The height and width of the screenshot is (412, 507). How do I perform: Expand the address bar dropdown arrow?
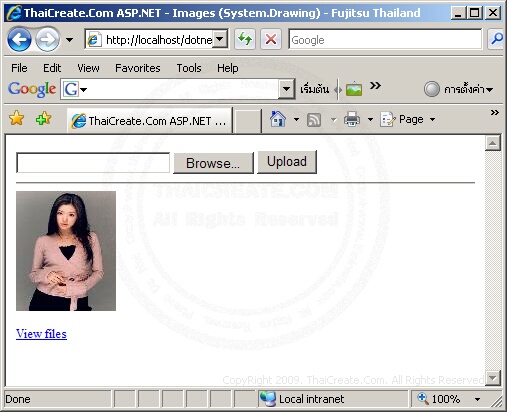220,40
